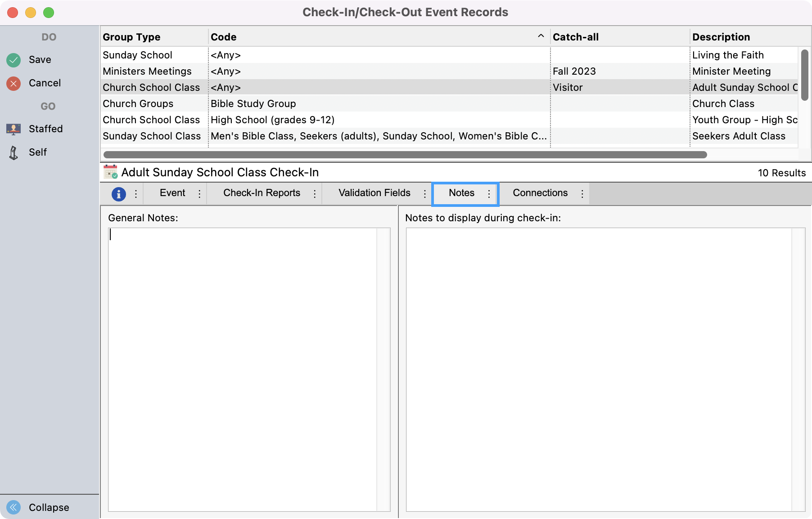
Task: Click the Collapse double-chevron icon
Action: click(13, 507)
